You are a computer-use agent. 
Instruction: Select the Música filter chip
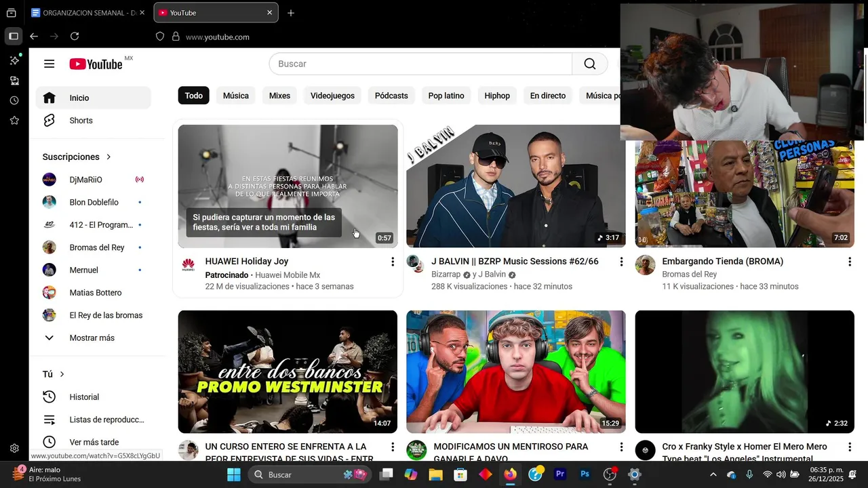click(x=236, y=96)
